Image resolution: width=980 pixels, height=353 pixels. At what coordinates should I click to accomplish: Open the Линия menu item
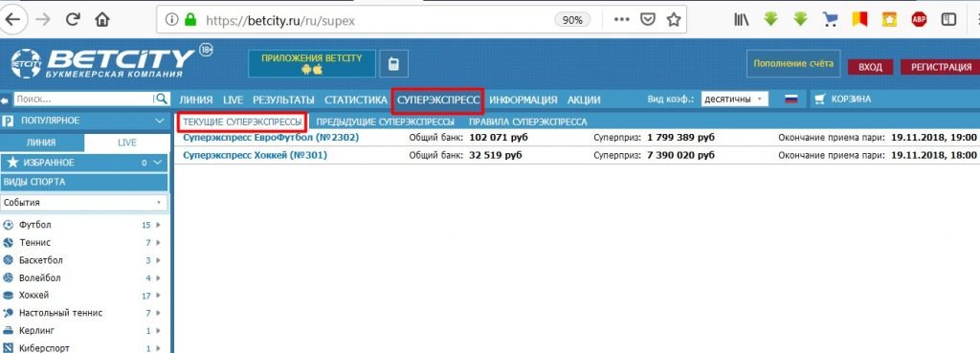point(195,99)
